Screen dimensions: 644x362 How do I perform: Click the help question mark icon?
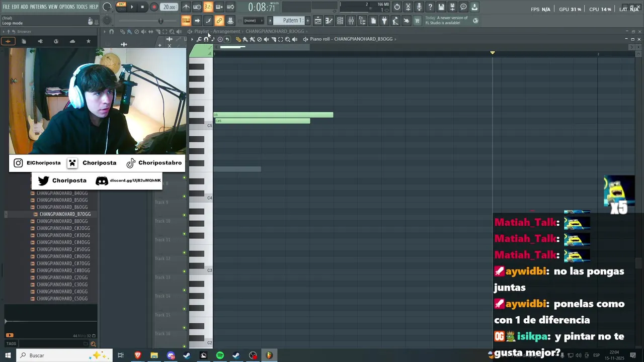coord(430,7)
